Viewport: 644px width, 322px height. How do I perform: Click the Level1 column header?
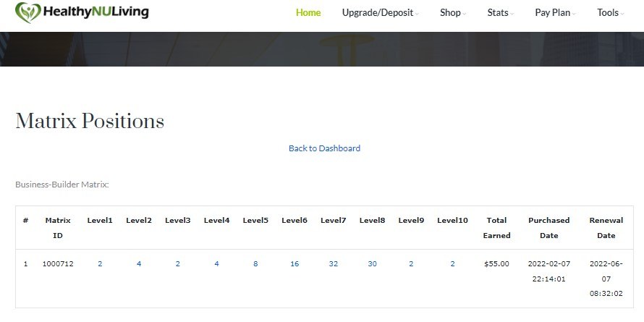[x=100, y=221]
